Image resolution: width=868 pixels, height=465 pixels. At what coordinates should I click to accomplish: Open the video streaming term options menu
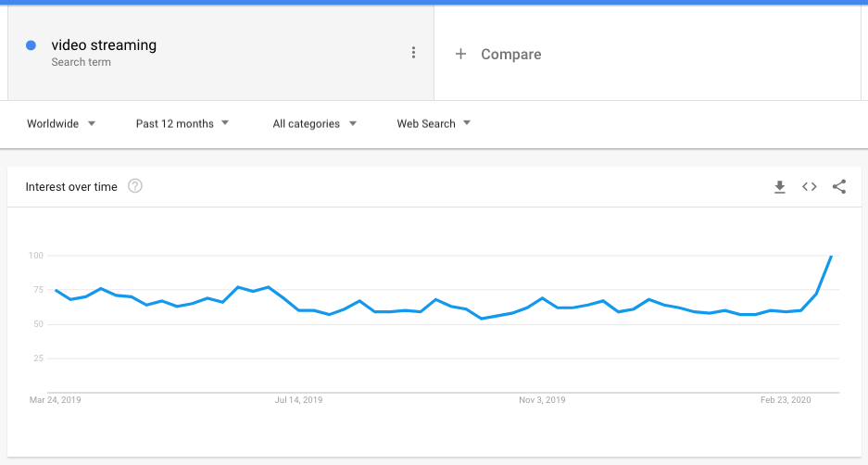413,53
